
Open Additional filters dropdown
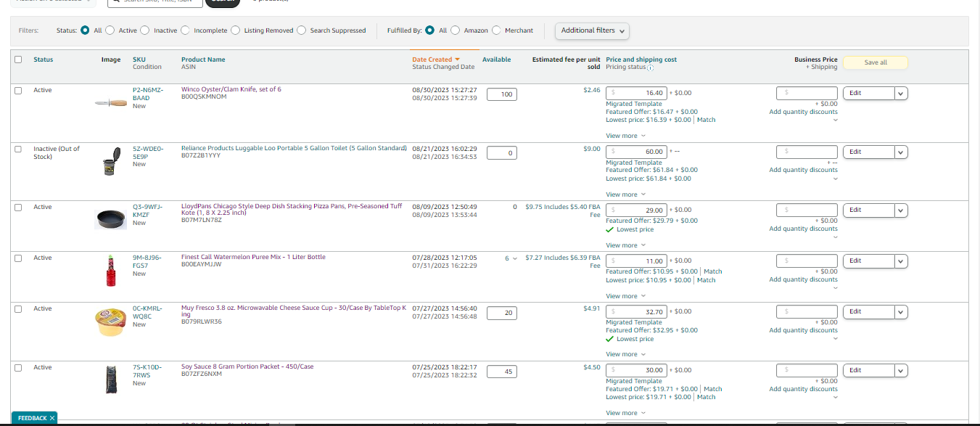coord(592,30)
